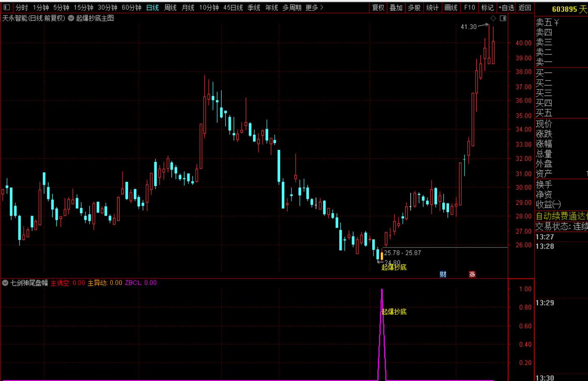The image size is (588, 381).
Task: Switch to the 60分钟 period tab
Action: pos(132,8)
